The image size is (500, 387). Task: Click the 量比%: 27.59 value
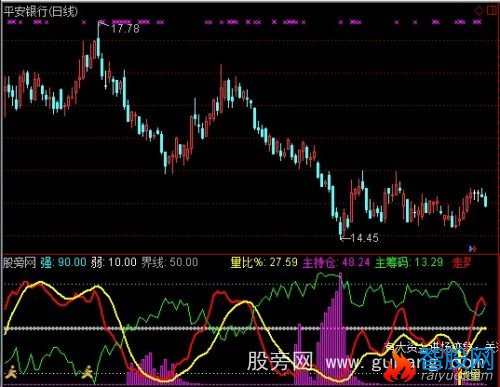(264, 262)
